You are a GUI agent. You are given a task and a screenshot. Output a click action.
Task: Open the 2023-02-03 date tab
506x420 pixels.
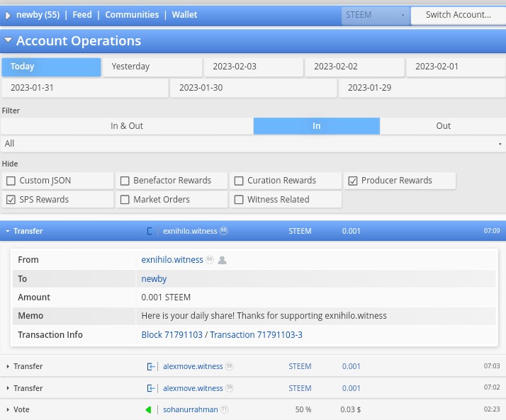coord(254,67)
